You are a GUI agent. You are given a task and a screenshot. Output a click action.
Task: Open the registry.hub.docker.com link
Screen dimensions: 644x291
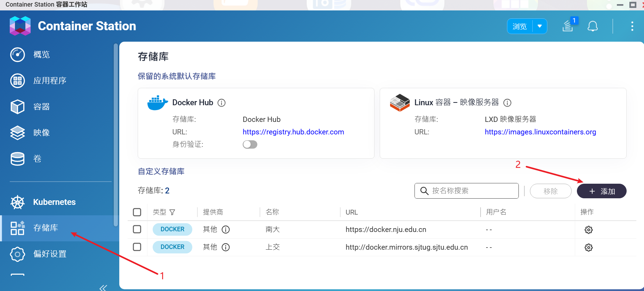coord(293,132)
